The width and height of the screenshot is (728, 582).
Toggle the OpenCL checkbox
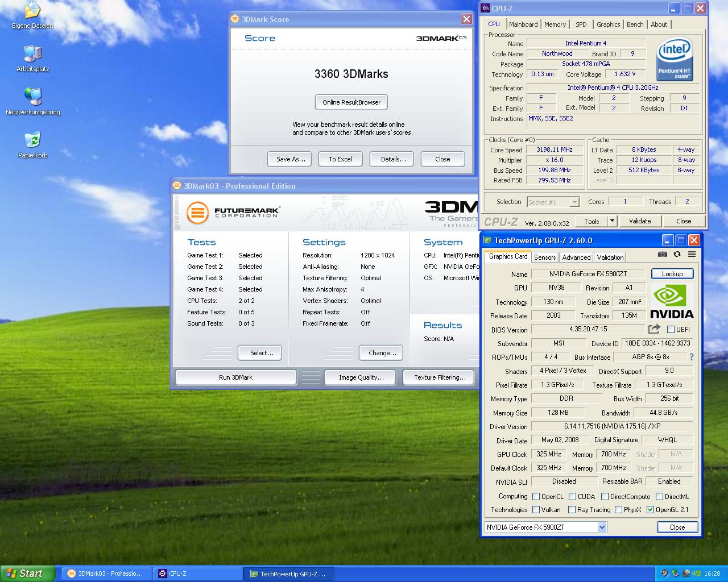(536, 496)
